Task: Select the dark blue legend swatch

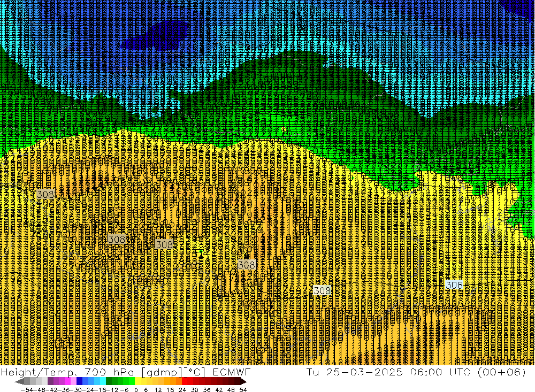Action: point(80,381)
